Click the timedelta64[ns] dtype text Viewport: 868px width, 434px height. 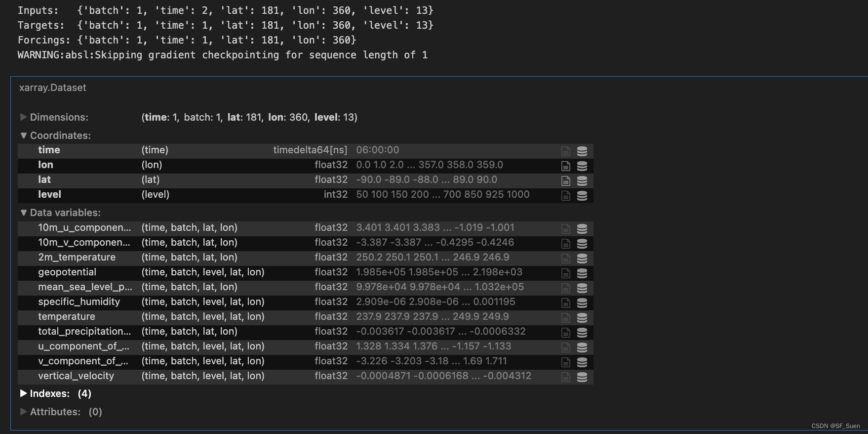coord(310,150)
